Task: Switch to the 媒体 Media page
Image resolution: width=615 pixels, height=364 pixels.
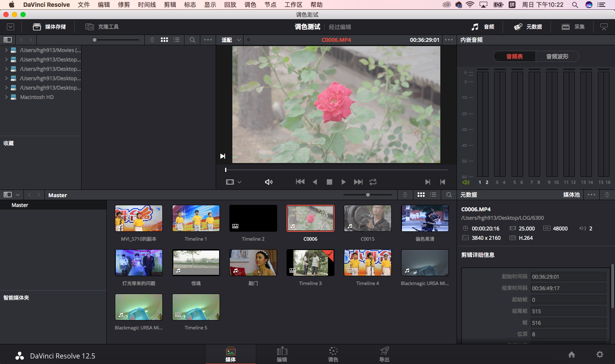Action: pyautogui.click(x=231, y=354)
